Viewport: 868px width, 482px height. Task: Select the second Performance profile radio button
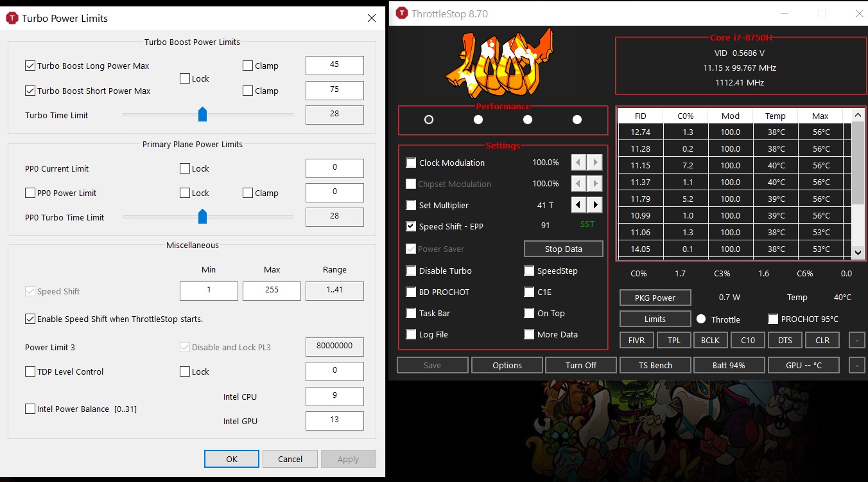pos(478,120)
